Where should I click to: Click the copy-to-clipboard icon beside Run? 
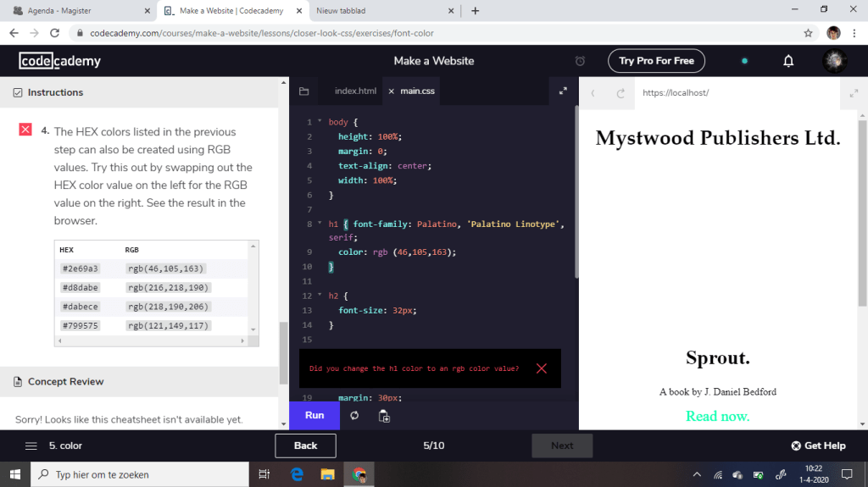coord(384,416)
